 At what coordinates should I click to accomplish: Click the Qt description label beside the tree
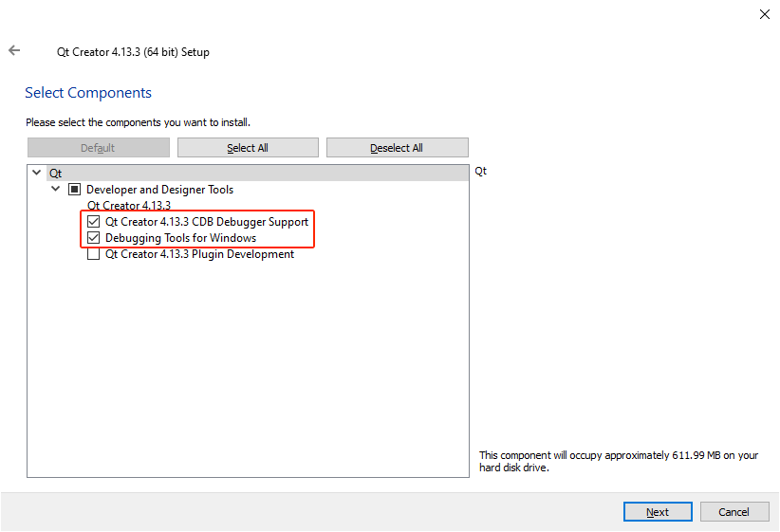click(x=480, y=171)
